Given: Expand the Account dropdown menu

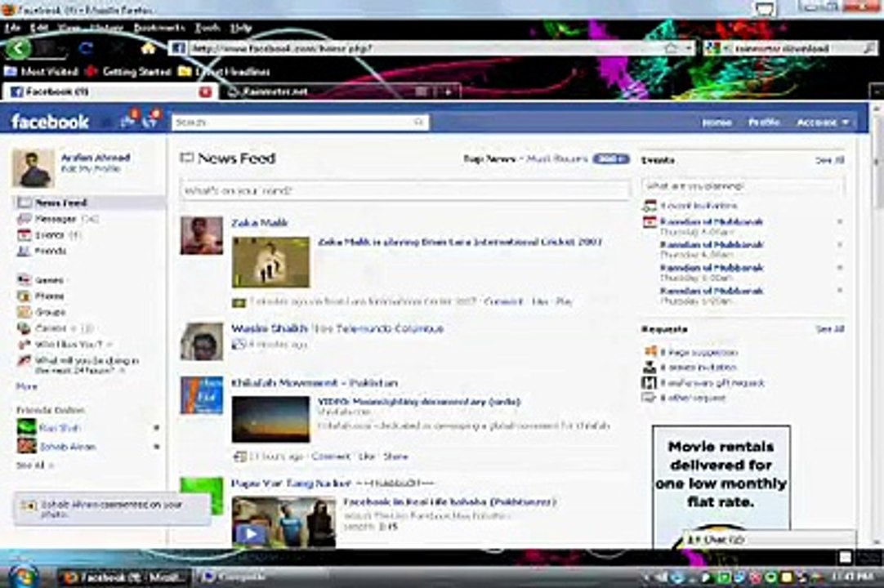Looking at the screenshot, I should coord(823,122).
